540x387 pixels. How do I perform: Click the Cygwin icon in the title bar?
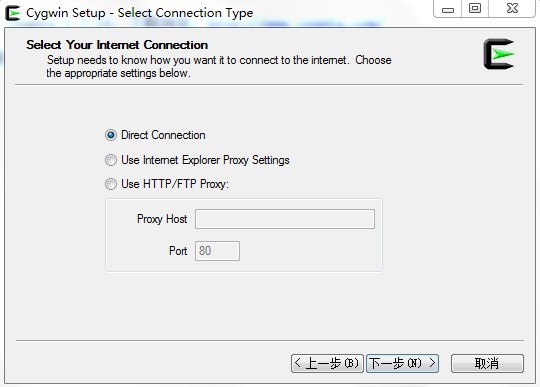click(x=13, y=13)
